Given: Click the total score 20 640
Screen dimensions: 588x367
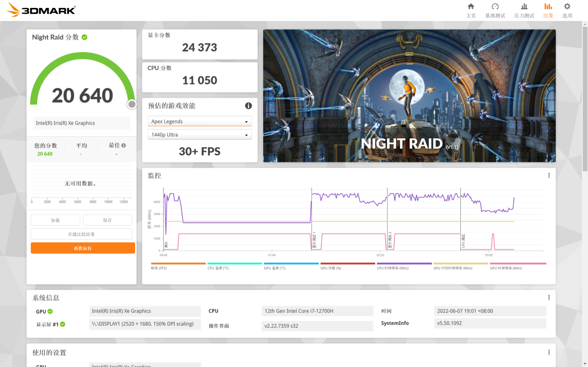Looking at the screenshot, I should (83, 96).
